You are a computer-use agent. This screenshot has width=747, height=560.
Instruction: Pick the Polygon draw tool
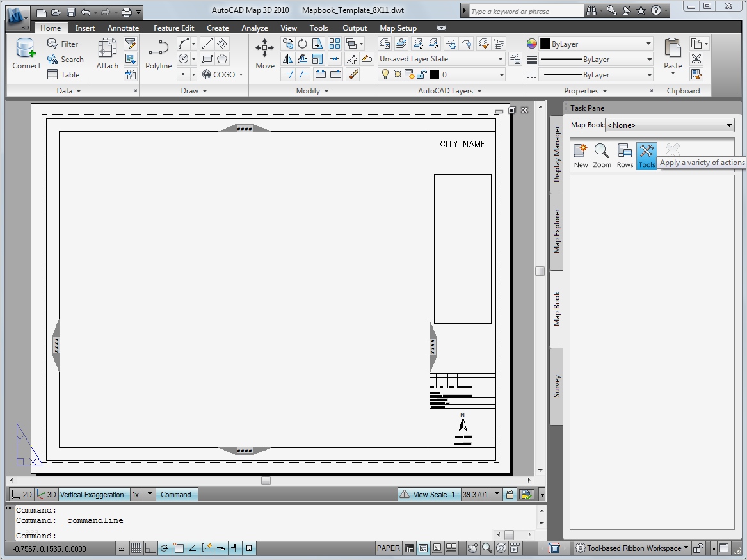pyautogui.click(x=222, y=59)
